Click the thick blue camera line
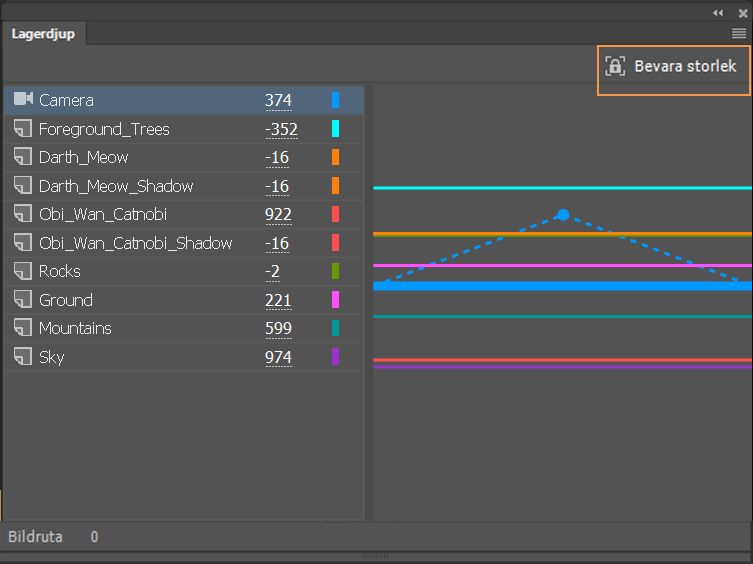This screenshot has width=753, height=564. tap(562, 286)
